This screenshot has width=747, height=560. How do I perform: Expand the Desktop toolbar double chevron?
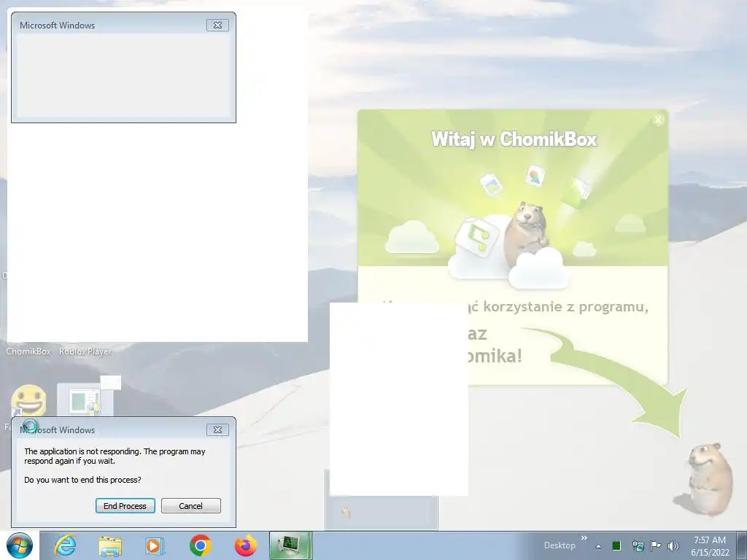[x=584, y=539]
